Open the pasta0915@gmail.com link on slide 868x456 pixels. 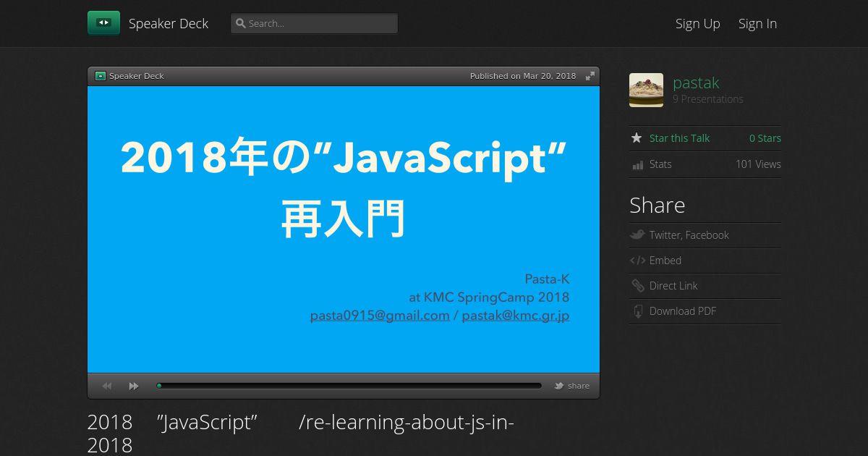(x=380, y=316)
